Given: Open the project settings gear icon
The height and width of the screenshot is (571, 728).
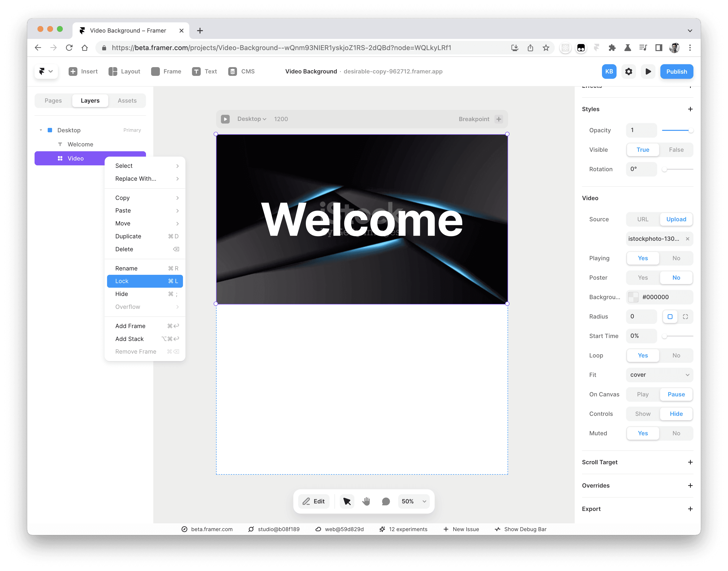Looking at the screenshot, I should click(x=628, y=71).
